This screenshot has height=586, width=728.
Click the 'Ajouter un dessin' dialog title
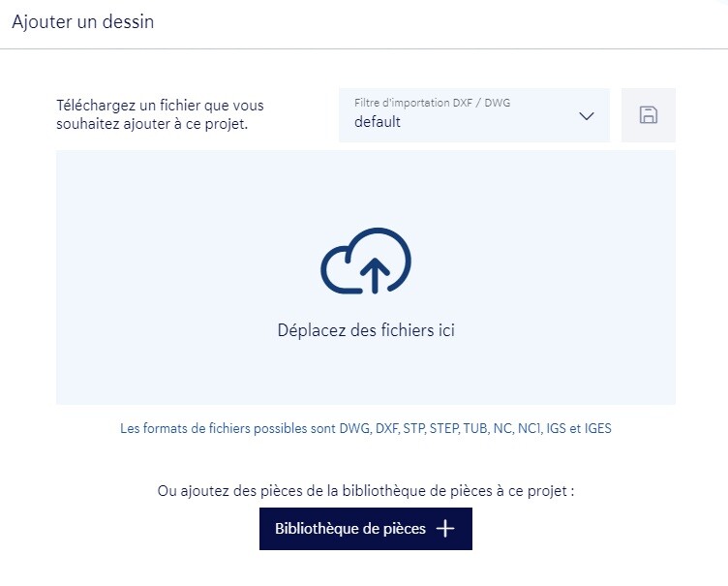point(83,22)
